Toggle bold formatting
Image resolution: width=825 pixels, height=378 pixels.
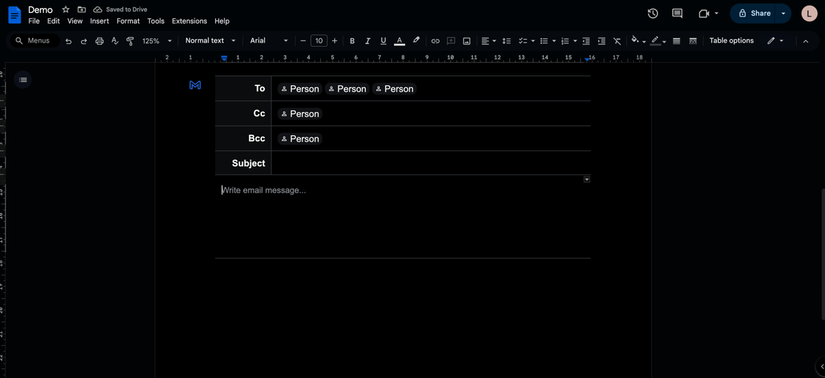(353, 41)
